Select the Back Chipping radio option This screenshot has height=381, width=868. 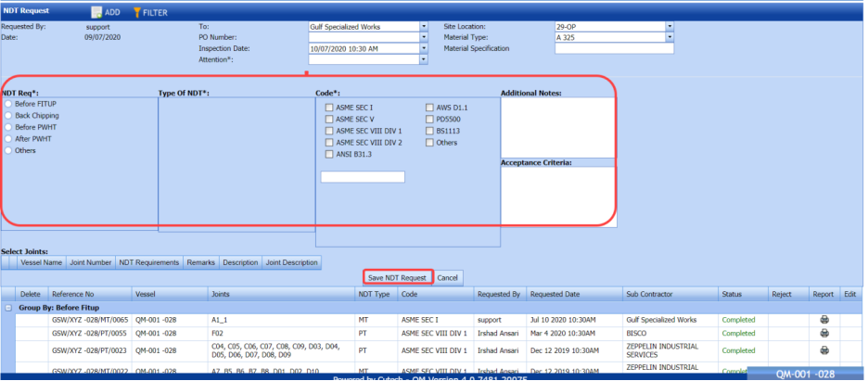9,116
